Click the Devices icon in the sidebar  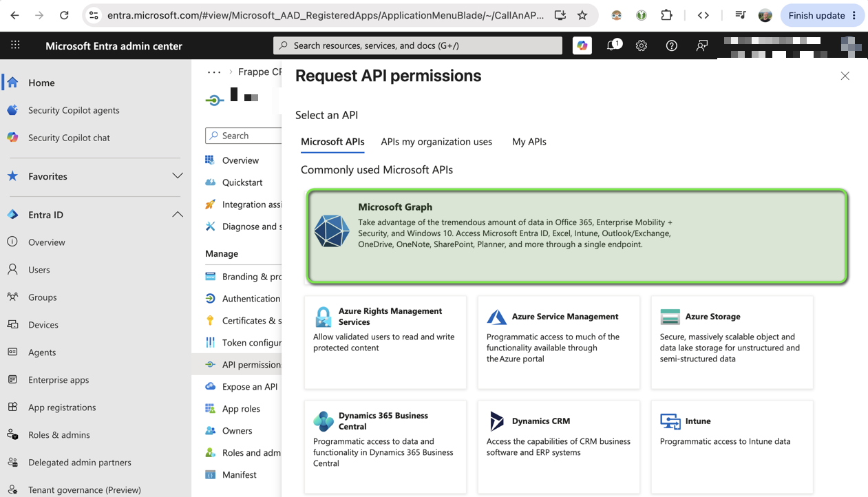click(x=12, y=324)
